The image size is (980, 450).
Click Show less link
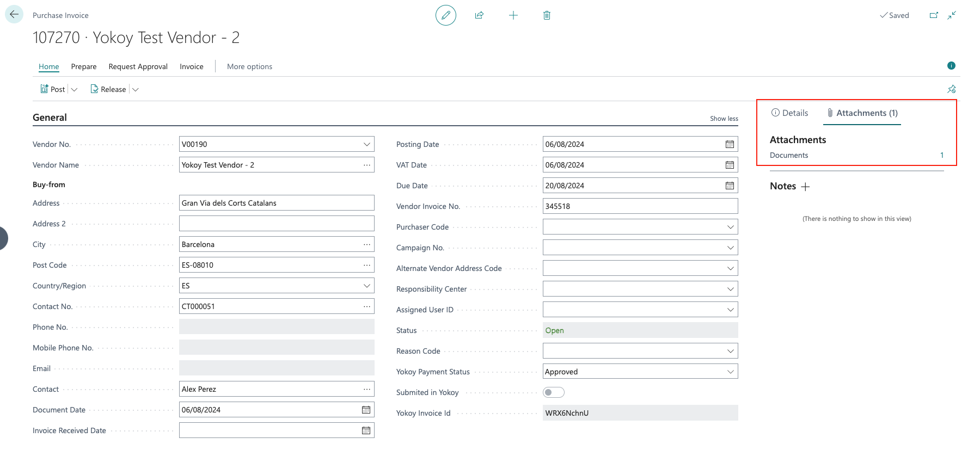click(724, 119)
